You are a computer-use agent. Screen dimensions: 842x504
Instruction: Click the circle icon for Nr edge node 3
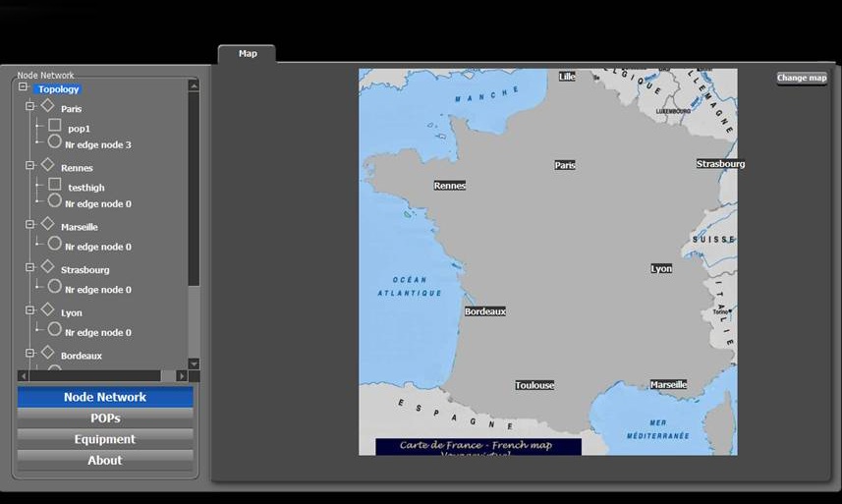(x=54, y=141)
